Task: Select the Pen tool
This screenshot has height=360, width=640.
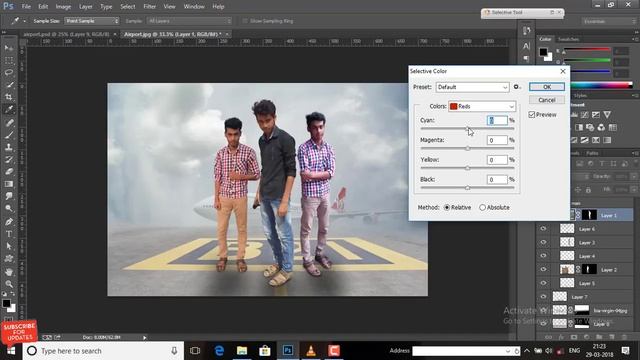Action: [9, 222]
